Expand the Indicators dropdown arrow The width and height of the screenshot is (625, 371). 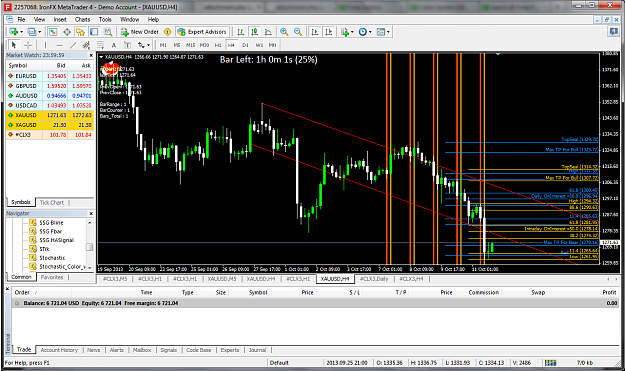pyautogui.click(x=352, y=32)
